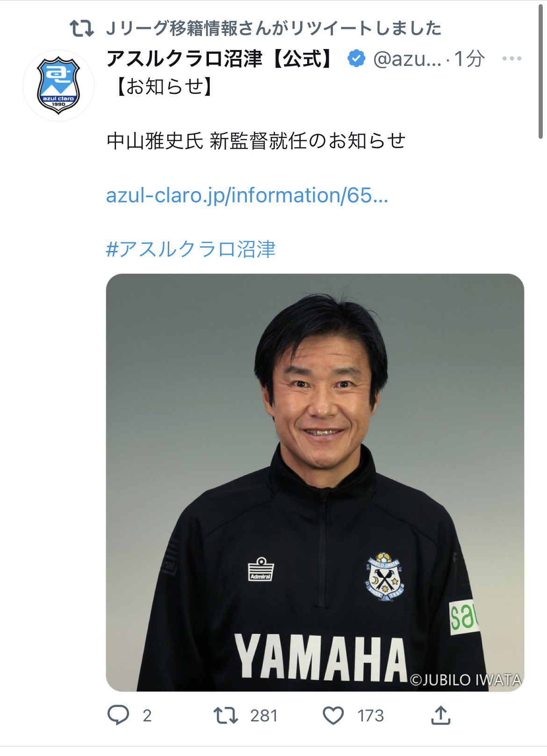Open the azul-claro.jp/information link
Screen dimensions: 547x756
click(x=247, y=195)
